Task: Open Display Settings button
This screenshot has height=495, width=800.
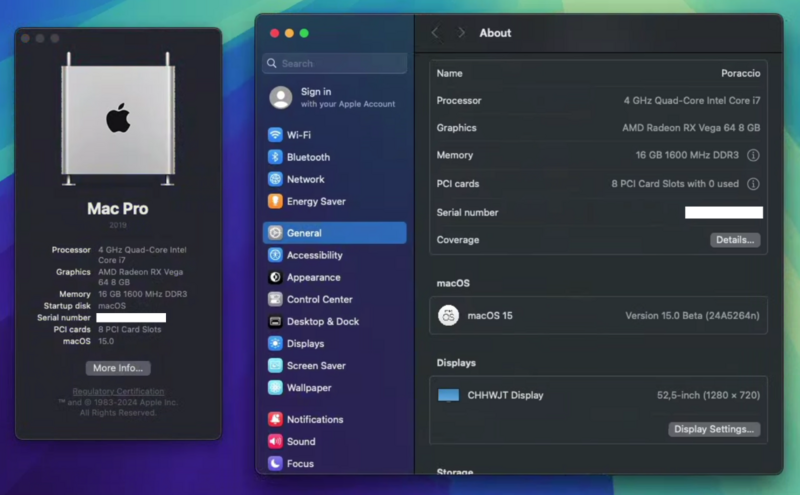Action: (714, 429)
